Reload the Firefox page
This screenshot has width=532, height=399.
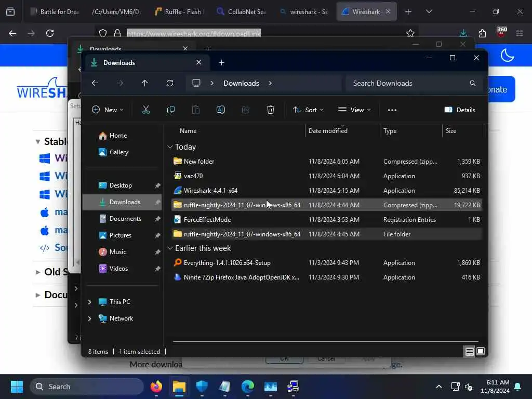(50, 33)
